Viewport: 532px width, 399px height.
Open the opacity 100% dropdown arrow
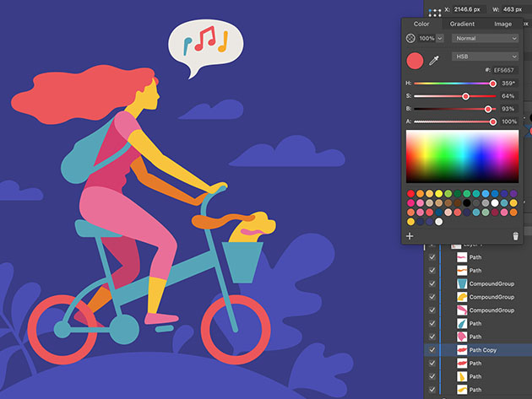pos(440,38)
